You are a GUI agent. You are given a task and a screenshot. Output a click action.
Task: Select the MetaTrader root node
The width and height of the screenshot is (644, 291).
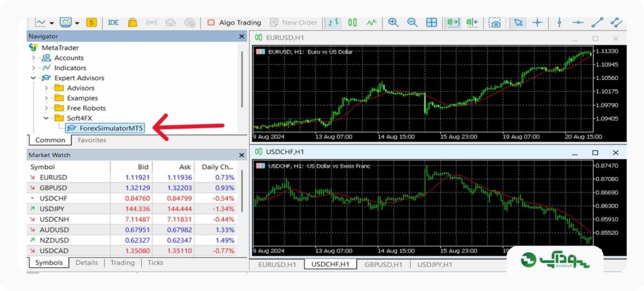click(60, 48)
